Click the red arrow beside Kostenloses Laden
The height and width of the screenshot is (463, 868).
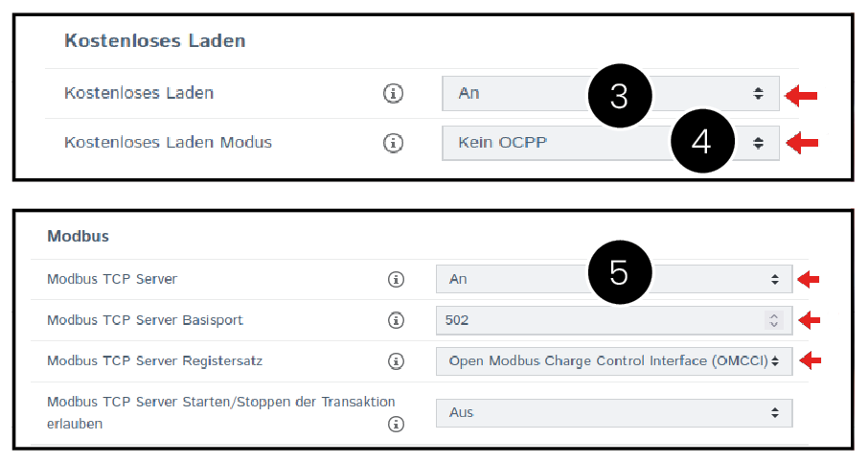point(802,94)
